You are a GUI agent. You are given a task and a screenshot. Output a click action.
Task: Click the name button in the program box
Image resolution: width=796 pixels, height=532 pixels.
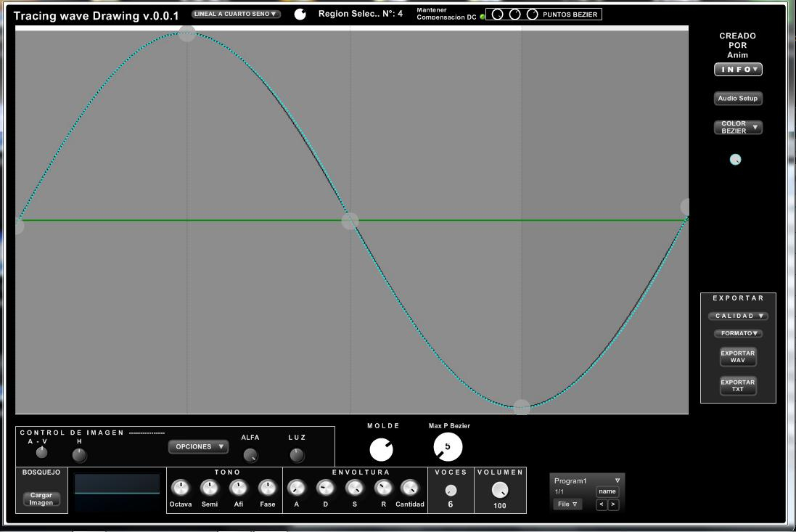pos(607,491)
